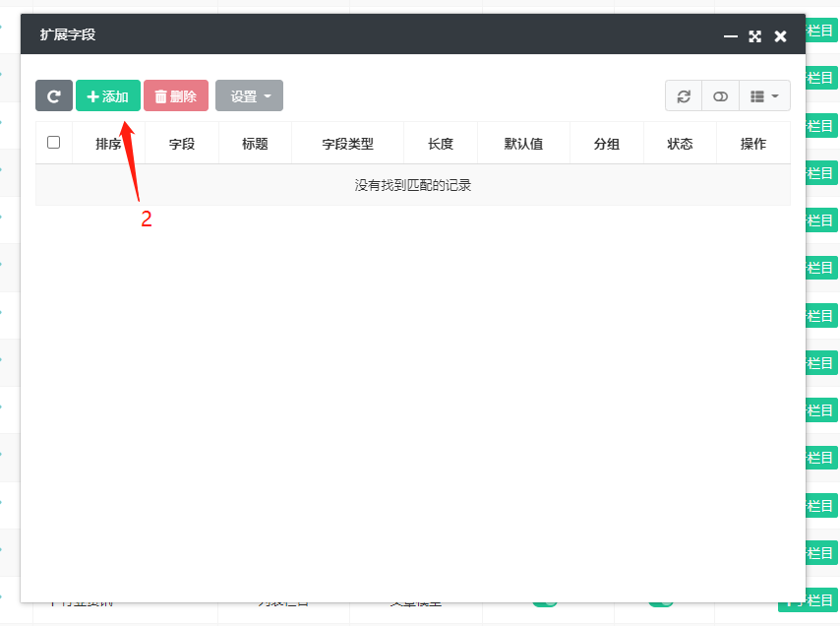Click the 没有找到匹配的记录 empty message
This screenshot has height=626, width=840.
pyautogui.click(x=412, y=185)
